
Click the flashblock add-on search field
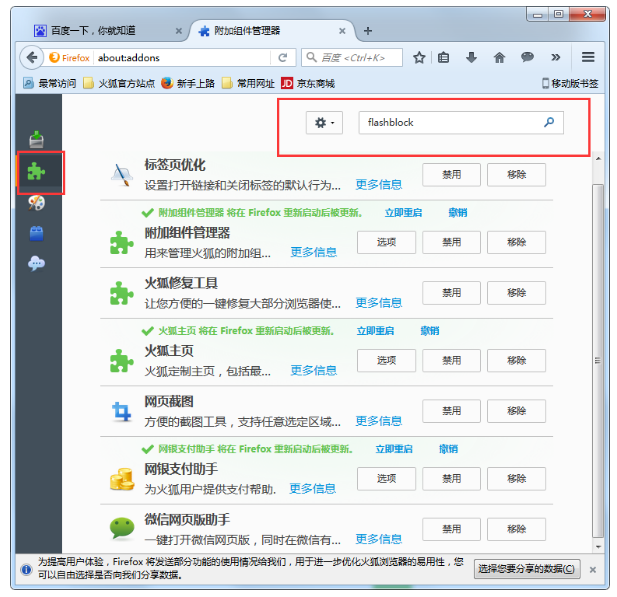coord(461,123)
